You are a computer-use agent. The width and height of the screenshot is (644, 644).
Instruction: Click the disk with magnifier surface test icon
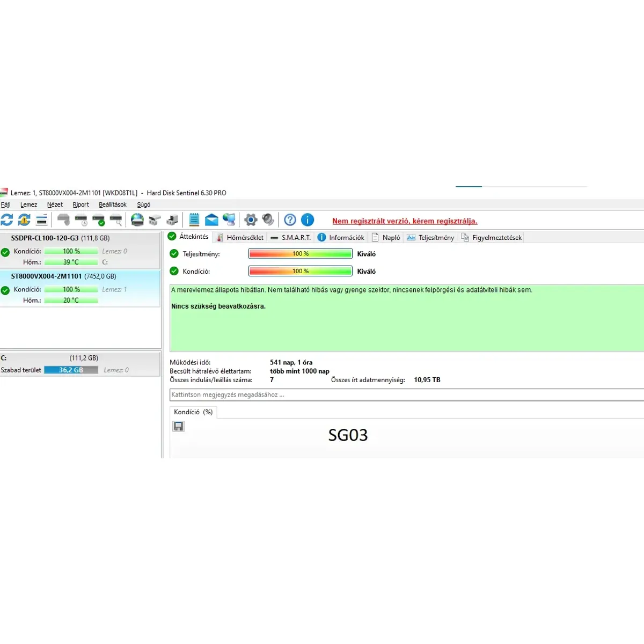coord(116,219)
